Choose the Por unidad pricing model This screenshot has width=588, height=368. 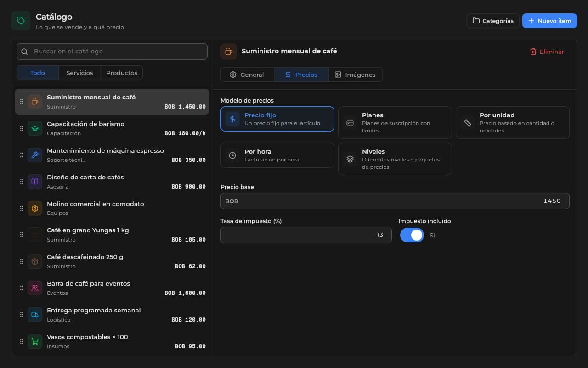(513, 123)
